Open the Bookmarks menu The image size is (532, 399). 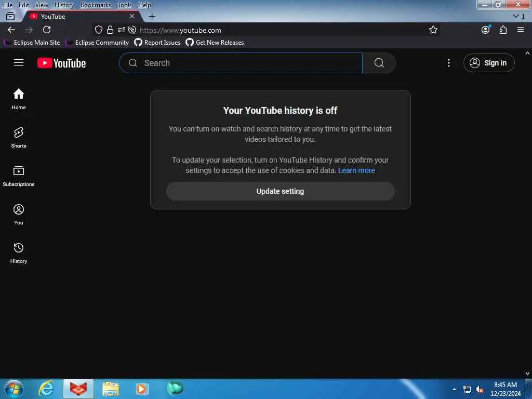[x=96, y=5]
